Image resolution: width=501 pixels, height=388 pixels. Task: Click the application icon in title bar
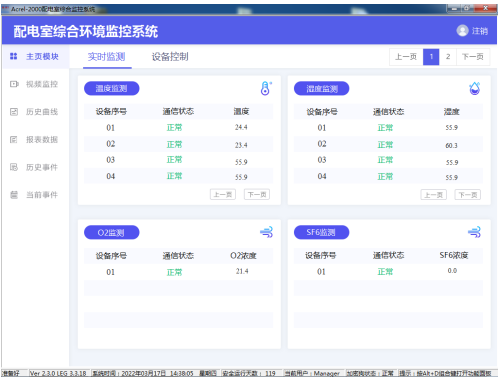5,9
